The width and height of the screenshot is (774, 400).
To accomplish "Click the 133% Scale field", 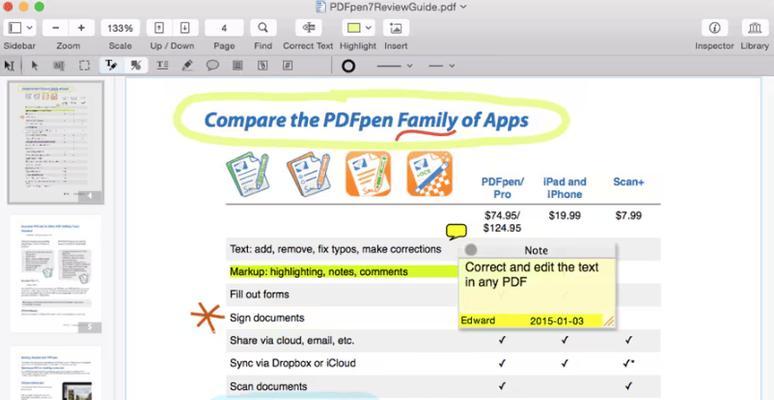I will click(120, 28).
